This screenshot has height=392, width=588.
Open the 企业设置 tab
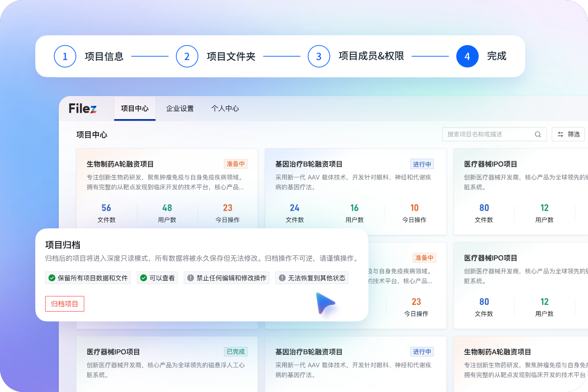click(x=180, y=108)
